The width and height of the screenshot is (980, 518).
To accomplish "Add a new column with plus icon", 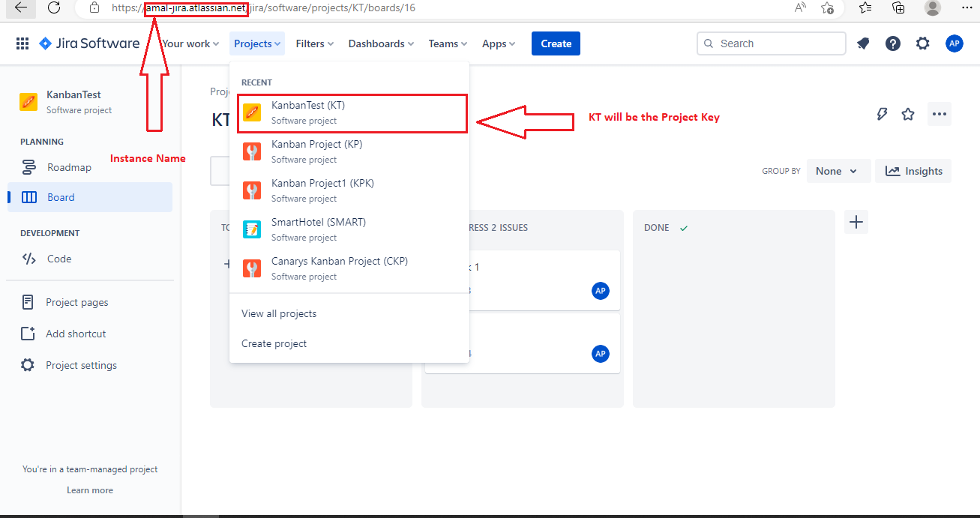I will pos(856,222).
